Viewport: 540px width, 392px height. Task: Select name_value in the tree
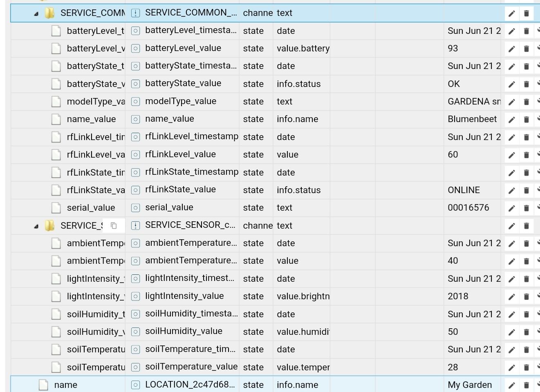pos(92,119)
